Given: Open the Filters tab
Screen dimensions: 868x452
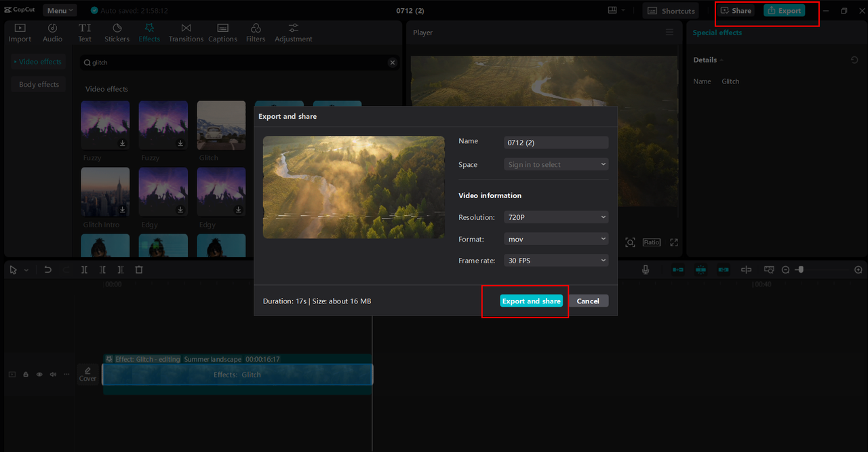Looking at the screenshot, I should pos(256,33).
